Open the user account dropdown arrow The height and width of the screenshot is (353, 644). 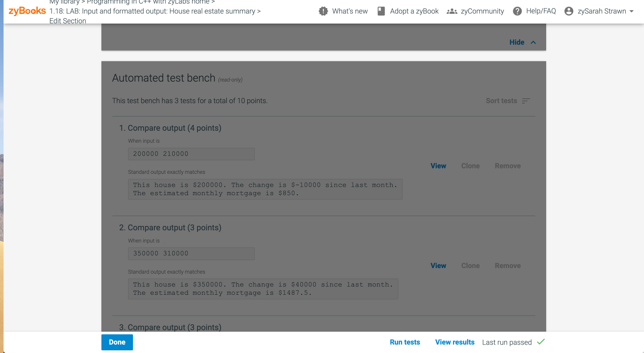click(632, 11)
